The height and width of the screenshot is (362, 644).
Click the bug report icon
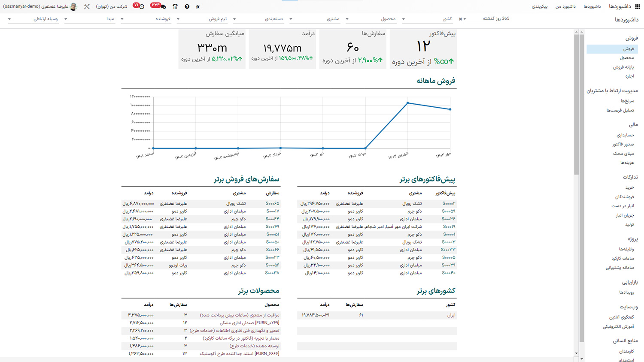(x=198, y=6)
